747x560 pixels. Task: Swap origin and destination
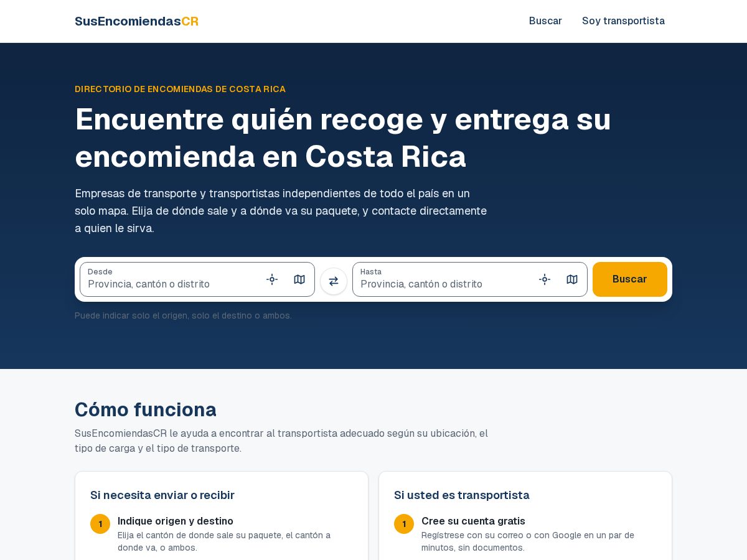tap(334, 281)
